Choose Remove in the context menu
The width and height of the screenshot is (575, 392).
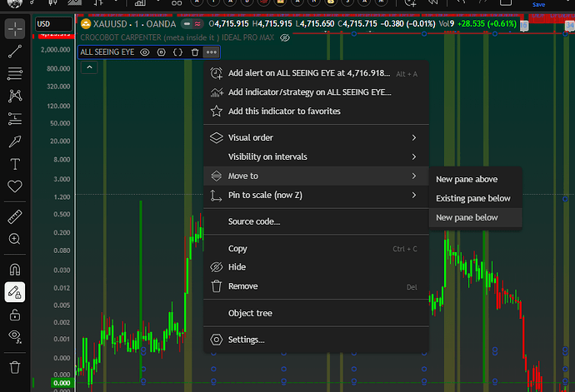pos(316,286)
